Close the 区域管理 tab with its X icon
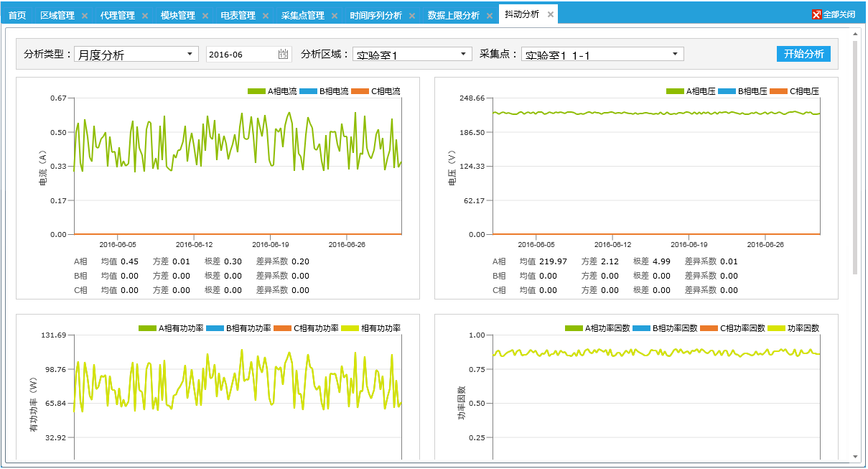 pyautogui.click(x=85, y=16)
